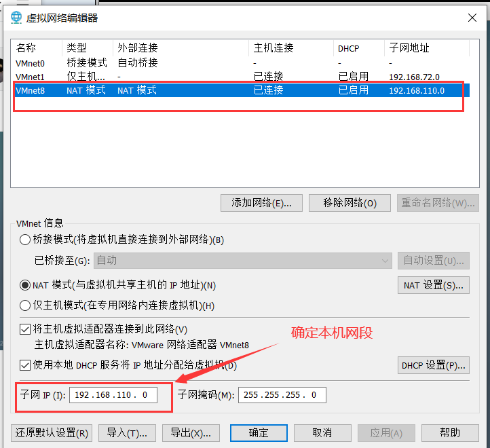Open DHCP 设置(P)... dialog
490x448 pixels.
(x=434, y=365)
